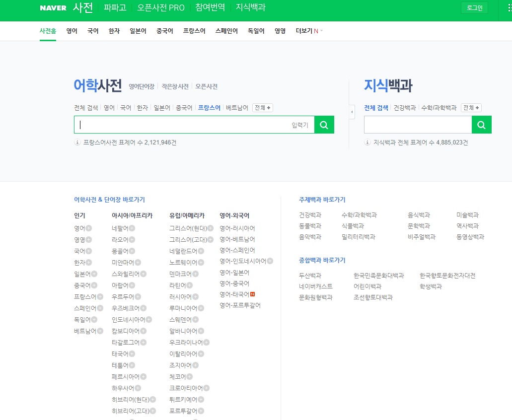Click the plus icon next to 국어 in 인기
The image size is (512, 420).
coord(89,251)
